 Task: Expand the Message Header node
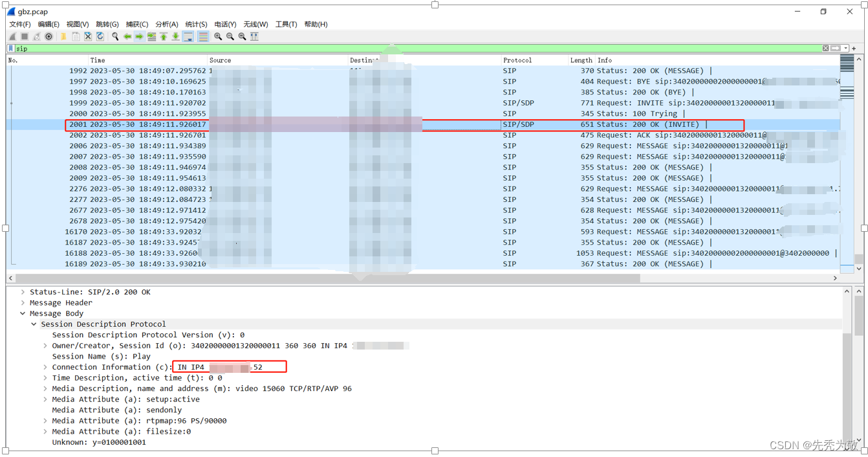pyautogui.click(x=23, y=303)
